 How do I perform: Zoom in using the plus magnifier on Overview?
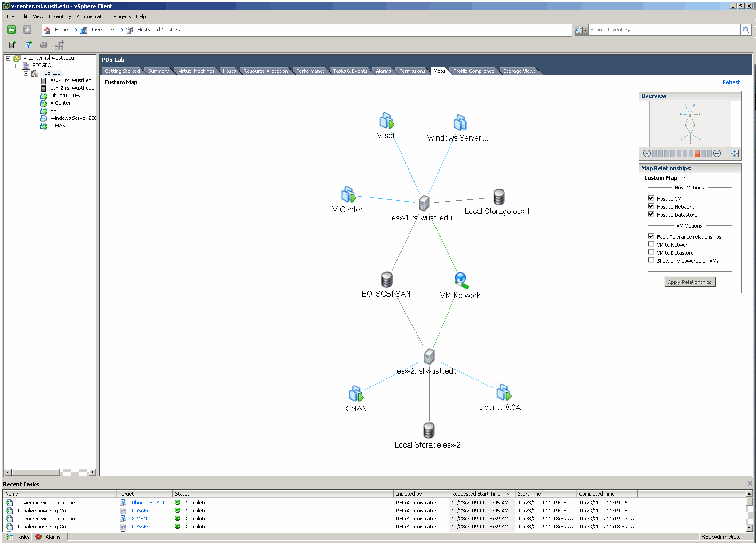(717, 153)
